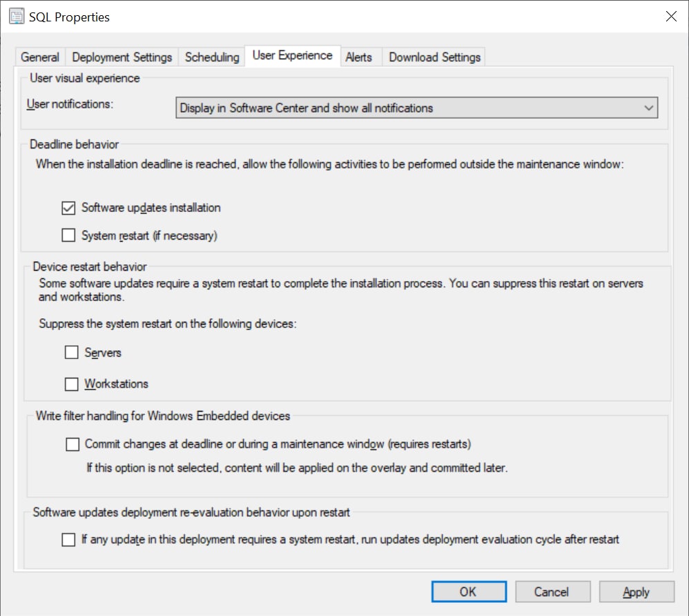
Task: Open the Deployment Settings tab
Action: (x=122, y=57)
